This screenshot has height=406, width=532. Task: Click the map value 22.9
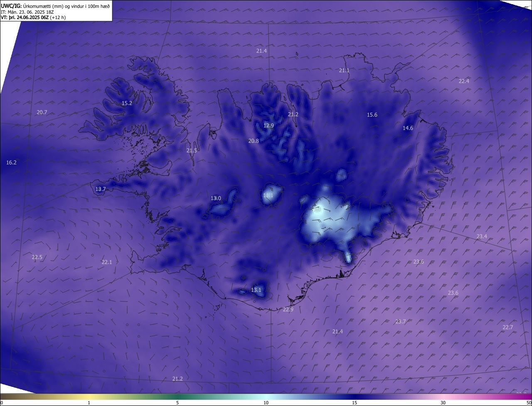click(288, 309)
